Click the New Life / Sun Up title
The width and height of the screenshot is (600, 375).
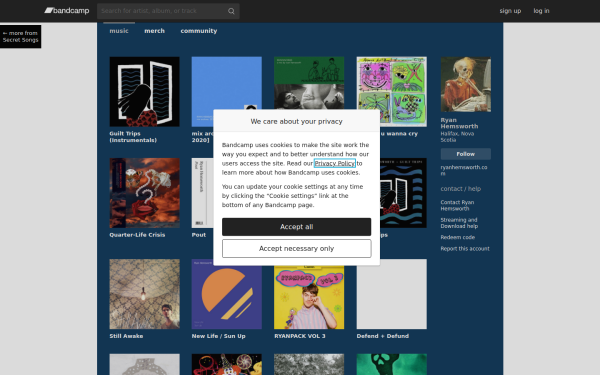pyautogui.click(x=218, y=336)
